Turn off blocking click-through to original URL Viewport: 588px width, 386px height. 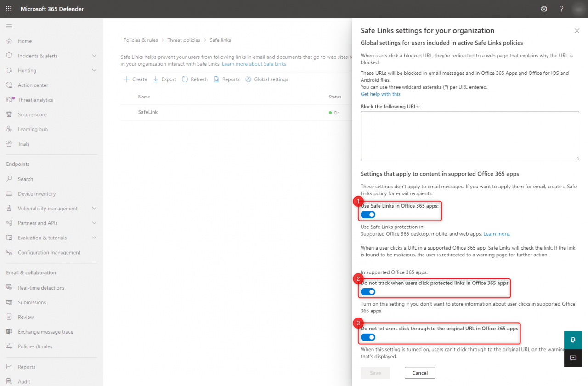click(367, 337)
